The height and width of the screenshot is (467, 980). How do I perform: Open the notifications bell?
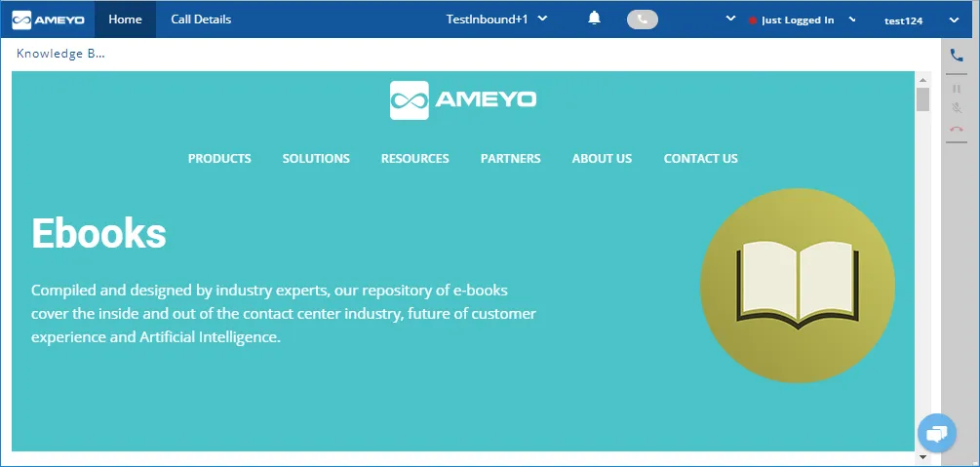[595, 19]
